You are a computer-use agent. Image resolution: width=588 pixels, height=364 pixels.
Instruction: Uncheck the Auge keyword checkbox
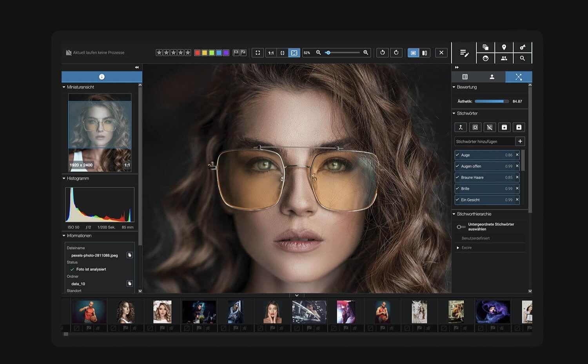coord(457,155)
